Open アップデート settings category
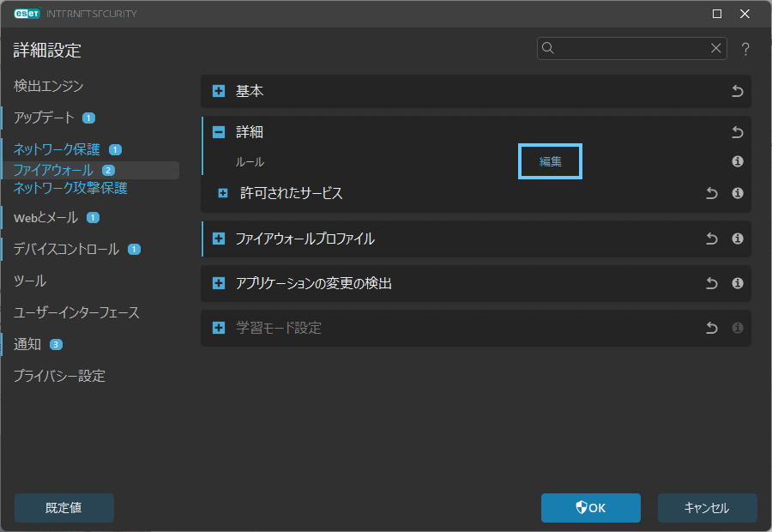This screenshot has width=772, height=532. (44, 118)
